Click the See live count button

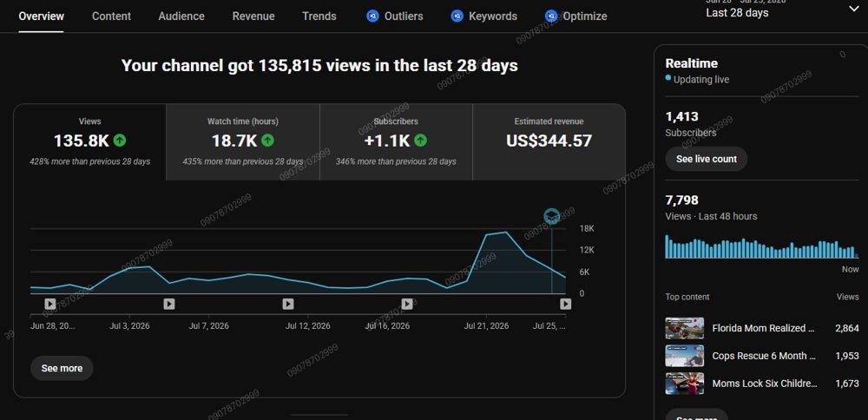pyautogui.click(x=707, y=159)
